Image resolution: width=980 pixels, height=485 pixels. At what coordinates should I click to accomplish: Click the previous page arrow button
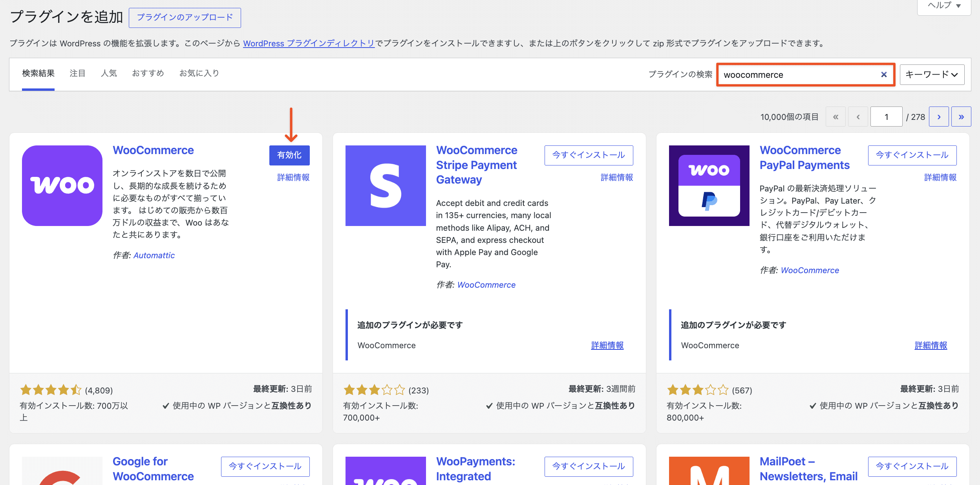pos(858,117)
